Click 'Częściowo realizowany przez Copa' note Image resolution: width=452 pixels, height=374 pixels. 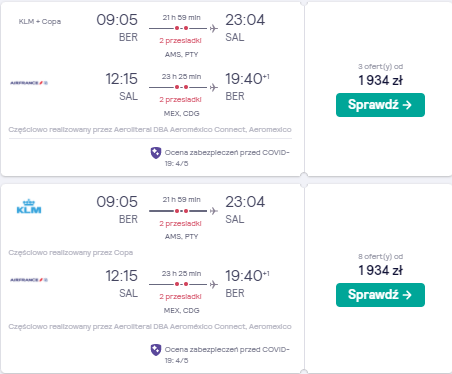(71, 253)
